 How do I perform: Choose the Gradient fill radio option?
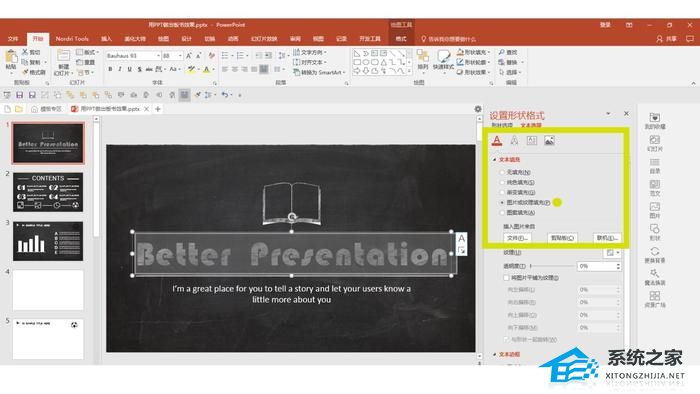point(502,192)
